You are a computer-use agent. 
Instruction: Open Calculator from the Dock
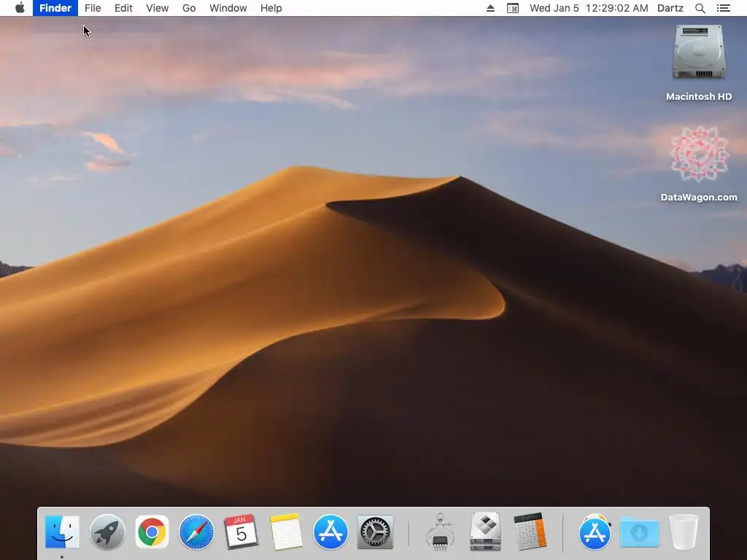pos(530,532)
